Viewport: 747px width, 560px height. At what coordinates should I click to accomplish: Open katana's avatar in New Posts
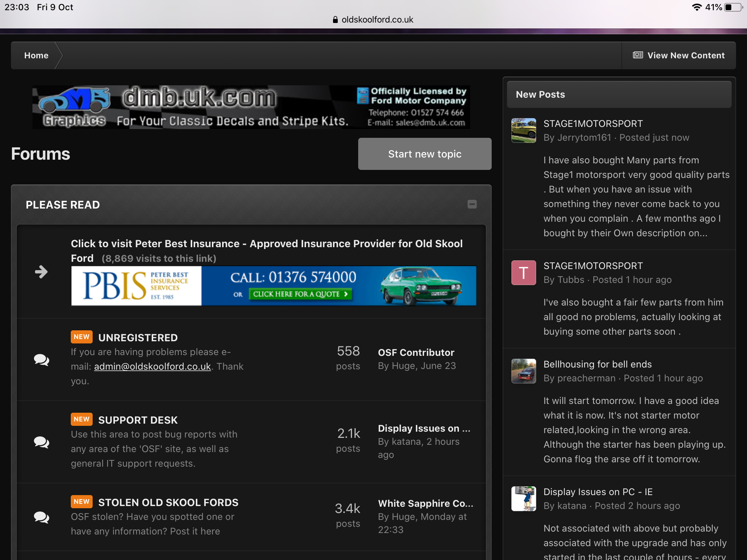523,499
